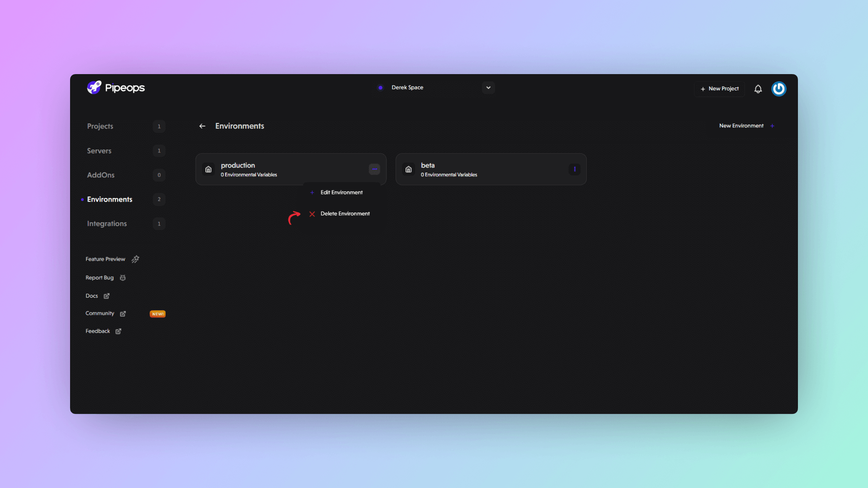
Task: Click the Pipeops logo icon
Action: coord(94,88)
